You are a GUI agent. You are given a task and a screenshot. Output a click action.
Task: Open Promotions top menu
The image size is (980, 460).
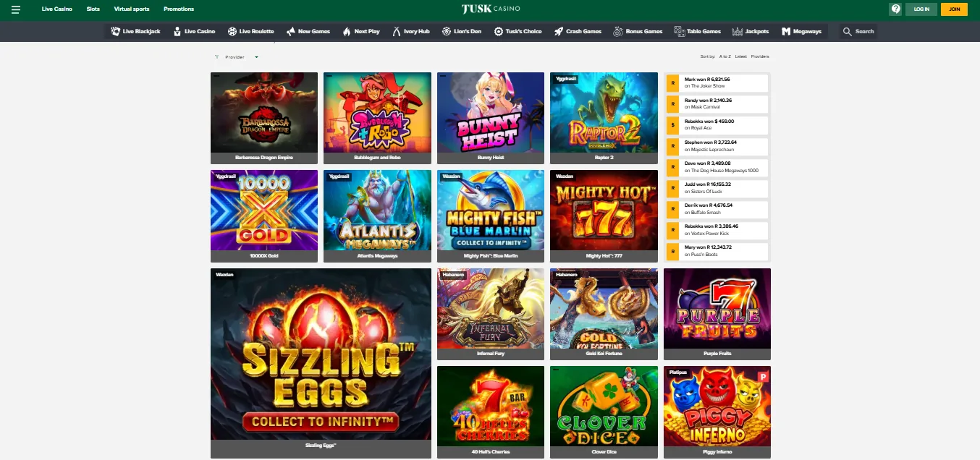pos(179,9)
